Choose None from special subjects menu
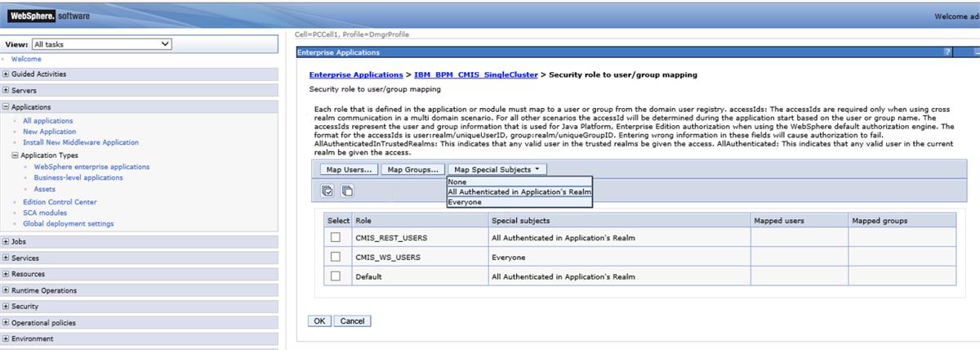This screenshot has height=350, width=980. coord(519,182)
